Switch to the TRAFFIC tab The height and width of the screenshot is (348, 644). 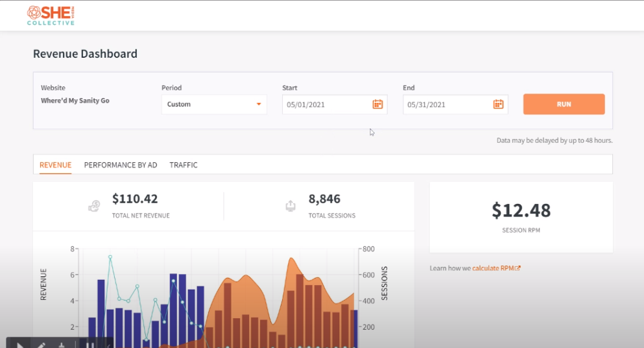[x=184, y=165]
